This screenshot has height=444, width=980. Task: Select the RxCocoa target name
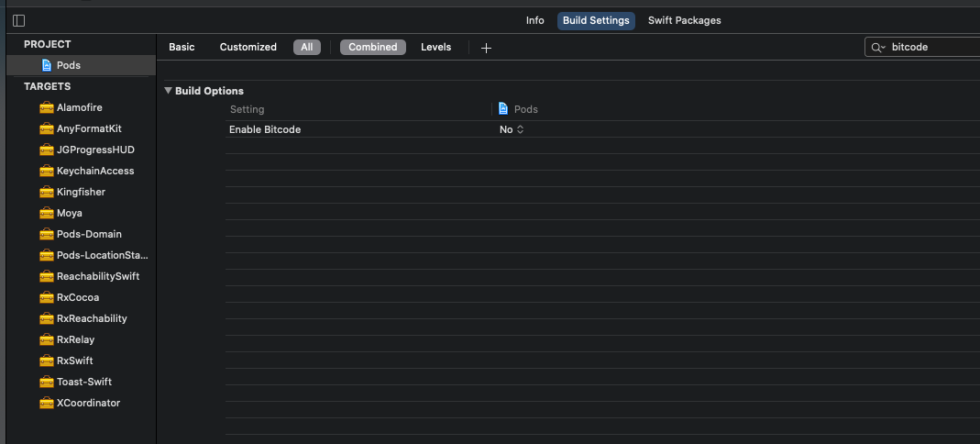pyautogui.click(x=78, y=297)
